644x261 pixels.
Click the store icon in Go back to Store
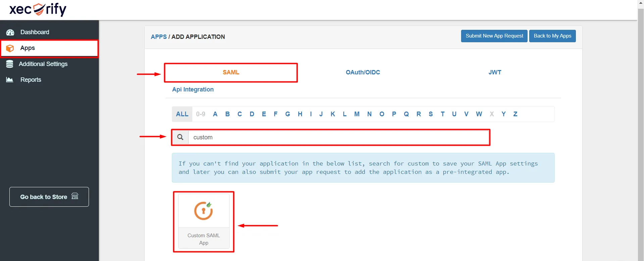(75, 196)
